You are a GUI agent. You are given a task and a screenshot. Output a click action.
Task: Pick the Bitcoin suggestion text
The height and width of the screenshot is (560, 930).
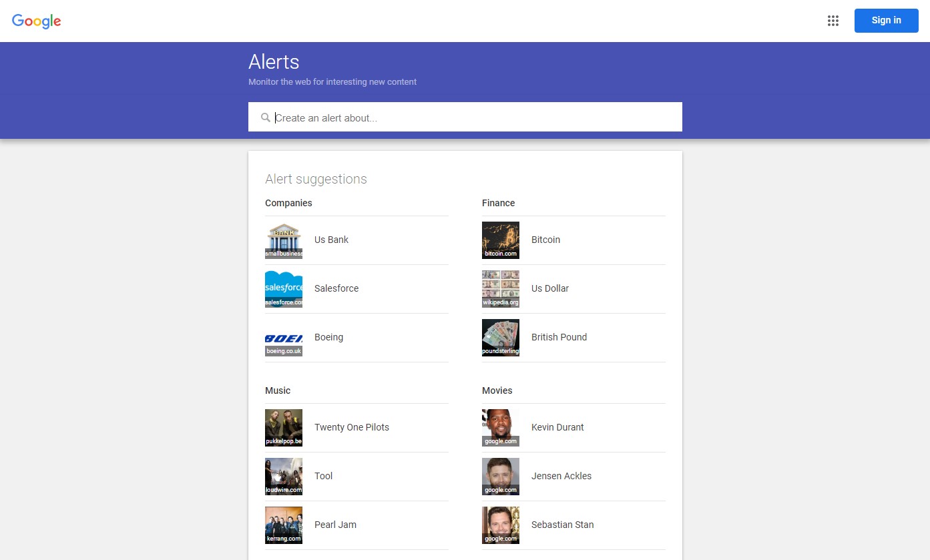pyautogui.click(x=545, y=240)
